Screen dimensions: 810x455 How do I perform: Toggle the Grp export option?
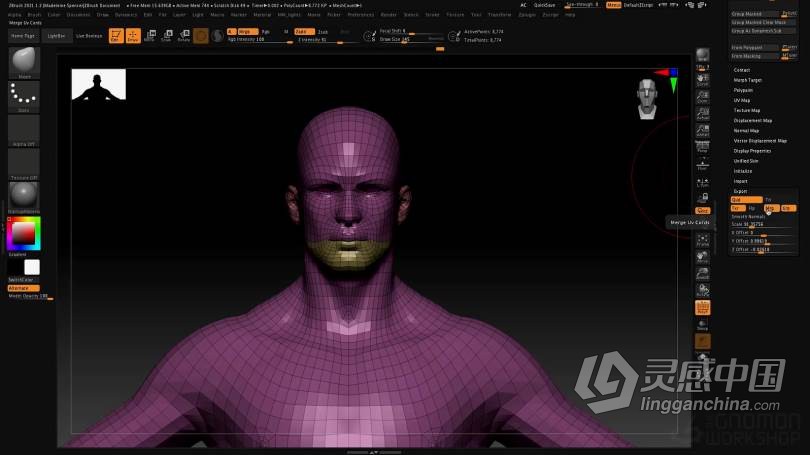coord(788,208)
